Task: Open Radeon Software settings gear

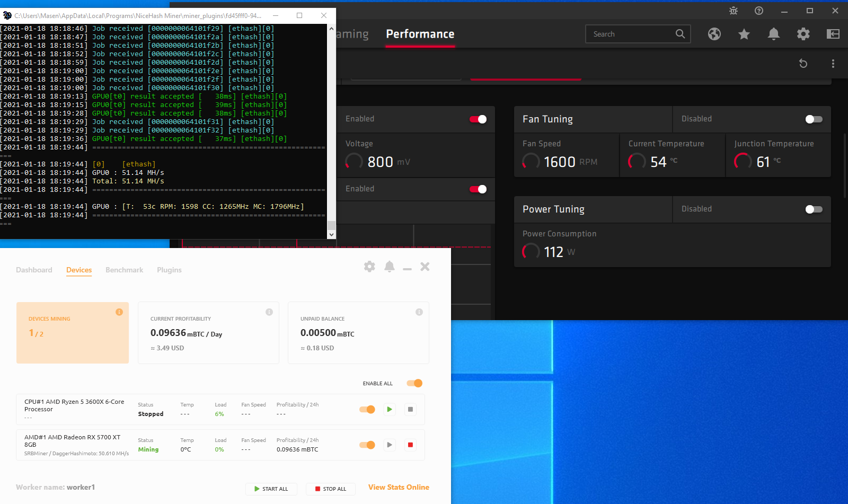Action: click(x=803, y=34)
